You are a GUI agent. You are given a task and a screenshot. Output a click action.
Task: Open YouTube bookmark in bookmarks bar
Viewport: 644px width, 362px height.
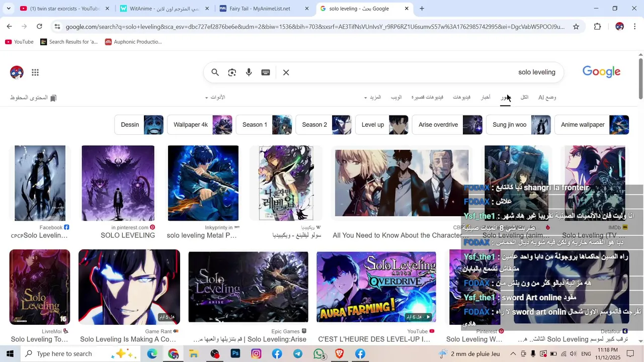19,42
